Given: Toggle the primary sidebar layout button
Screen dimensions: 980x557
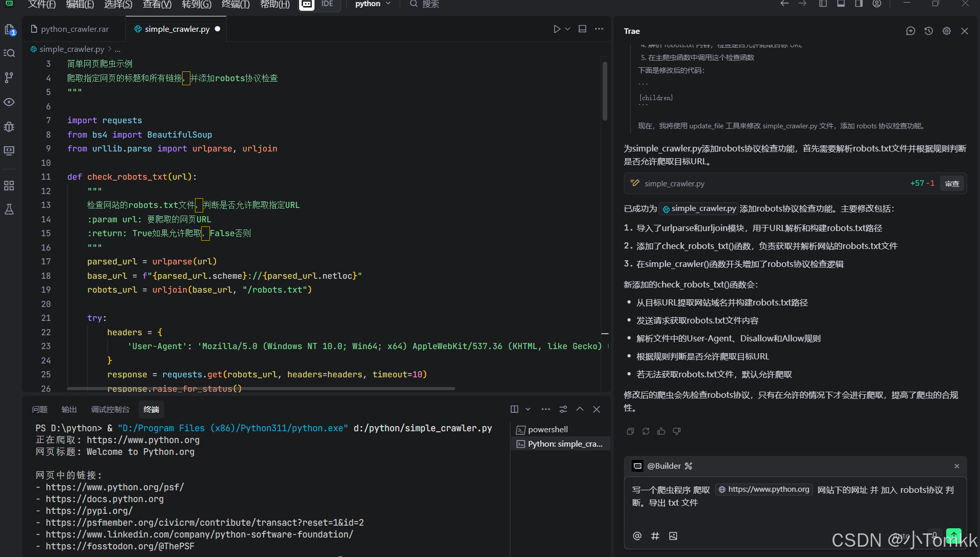Looking at the screenshot, I should [823, 4].
